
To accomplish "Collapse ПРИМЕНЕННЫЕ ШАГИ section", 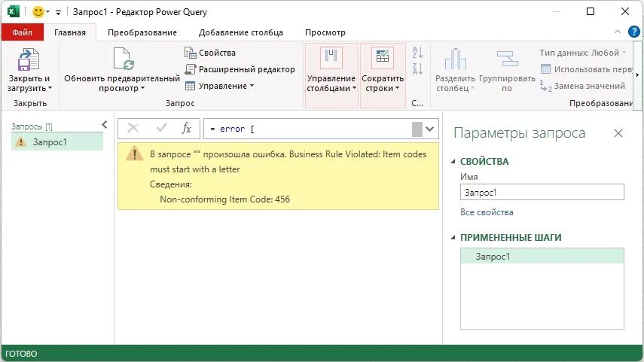I will (x=453, y=237).
